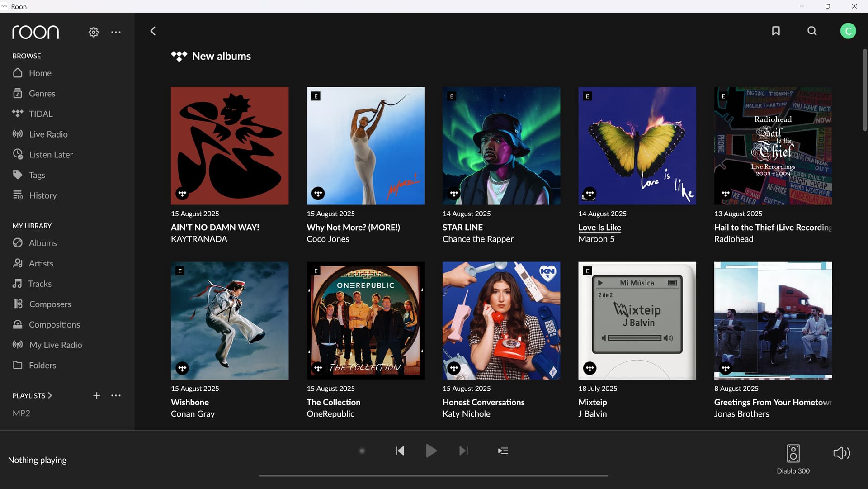Skip to the previous track
The height and width of the screenshot is (489, 868).
tap(400, 451)
